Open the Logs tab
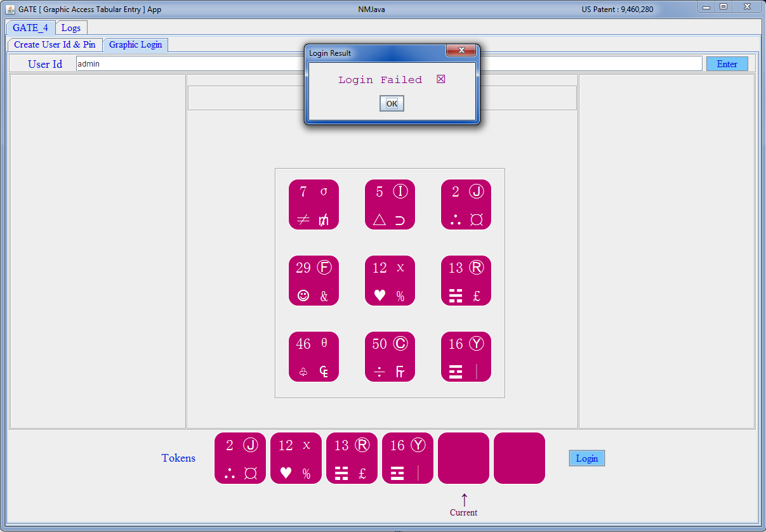Viewport: 766px width, 532px height. pyautogui.click(x=71, y=28)
